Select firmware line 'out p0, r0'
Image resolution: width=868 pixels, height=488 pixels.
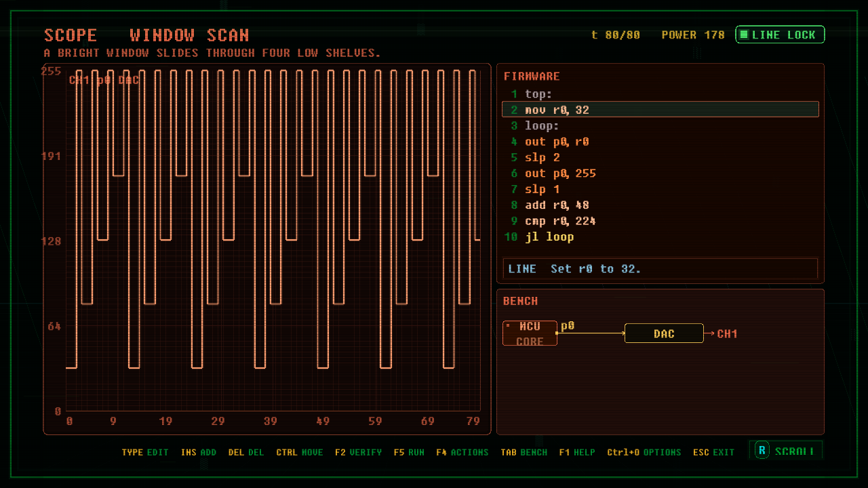660,142
